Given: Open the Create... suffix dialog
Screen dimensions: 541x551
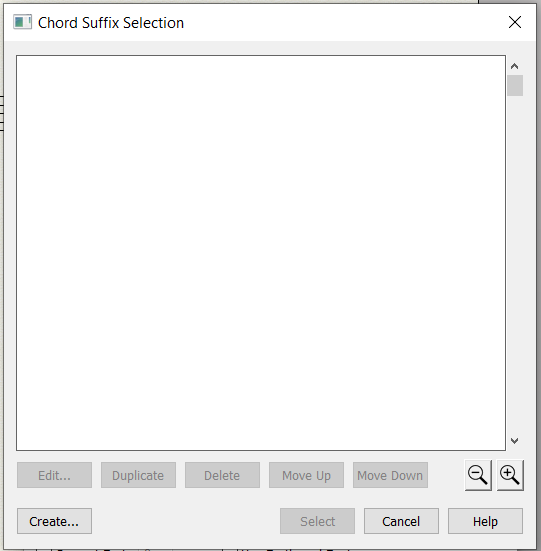Looking at the screenshot, I should tap(54, 521).
